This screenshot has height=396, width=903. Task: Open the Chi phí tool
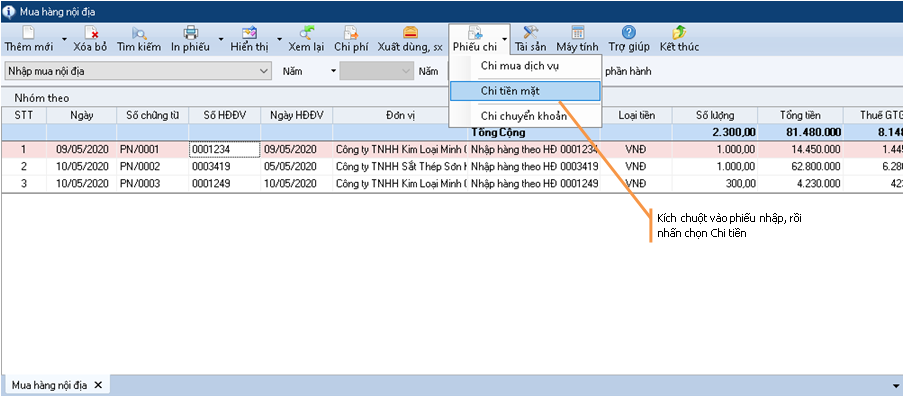(351, 33)
